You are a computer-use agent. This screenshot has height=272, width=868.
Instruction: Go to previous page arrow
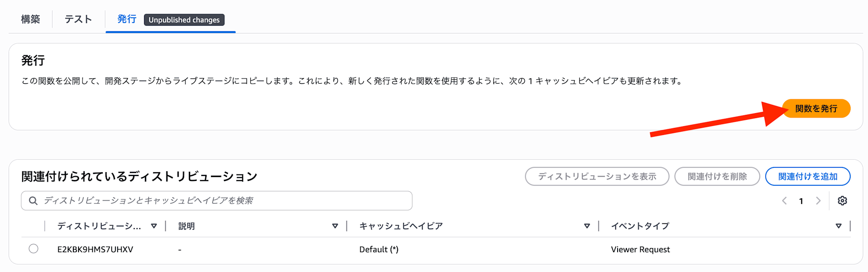(x=784, y=201)
